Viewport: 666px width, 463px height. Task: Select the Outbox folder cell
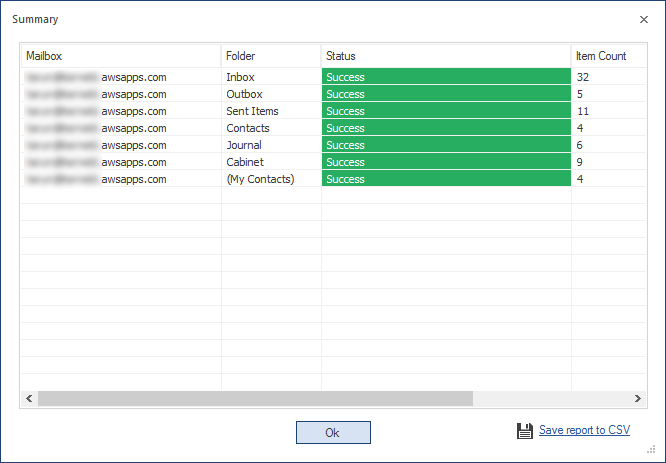pyautogui.click(x=271, y=94)
